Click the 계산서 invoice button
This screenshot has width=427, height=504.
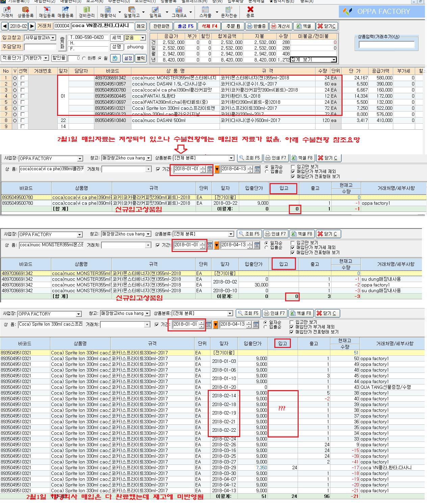tap(281, 26)
